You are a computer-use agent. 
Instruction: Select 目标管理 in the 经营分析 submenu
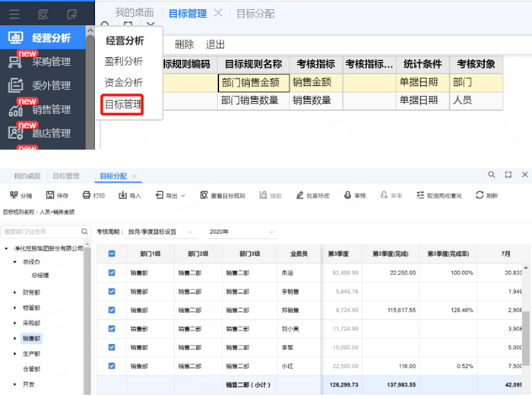pos(123,104)
